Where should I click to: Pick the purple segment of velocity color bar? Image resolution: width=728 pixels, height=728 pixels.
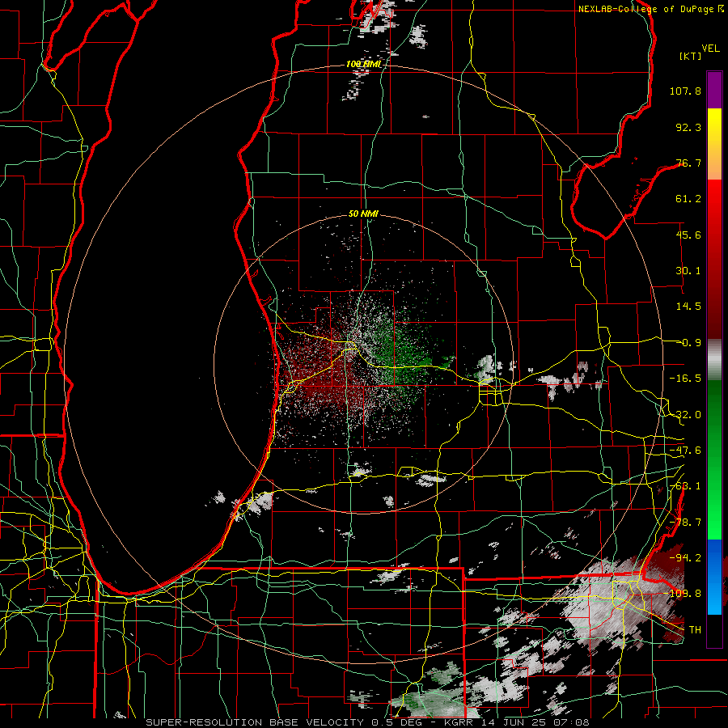pos(714,90)
